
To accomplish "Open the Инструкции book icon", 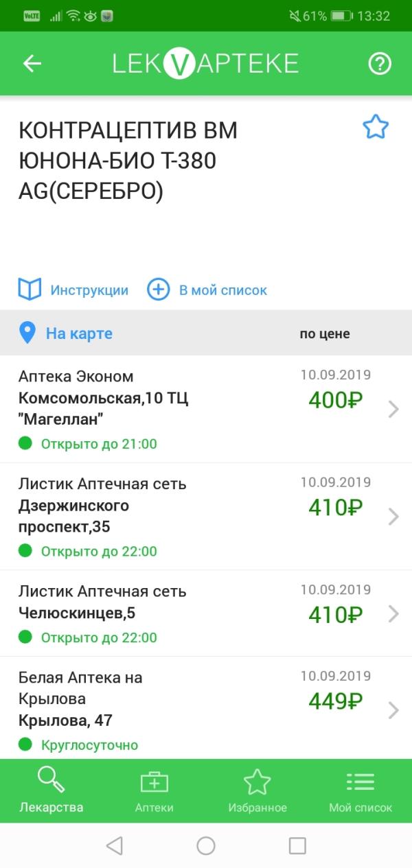I will [30, 290].
